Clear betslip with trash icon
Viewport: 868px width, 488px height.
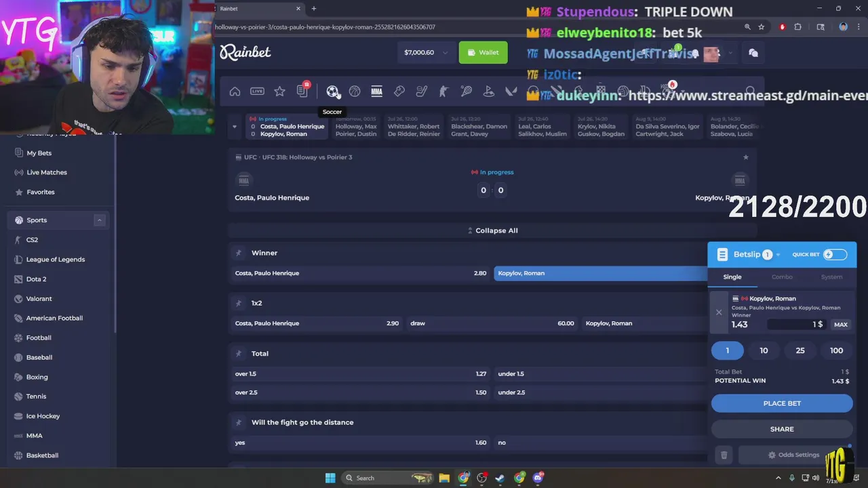(x=724, y=455)
